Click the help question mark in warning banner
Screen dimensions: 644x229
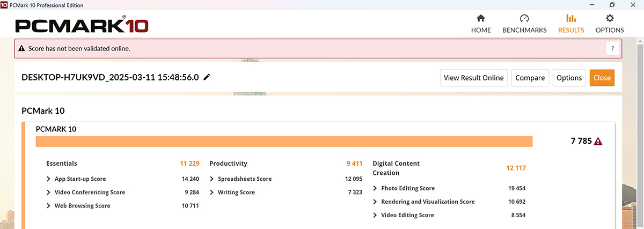[x=613, y=48]
